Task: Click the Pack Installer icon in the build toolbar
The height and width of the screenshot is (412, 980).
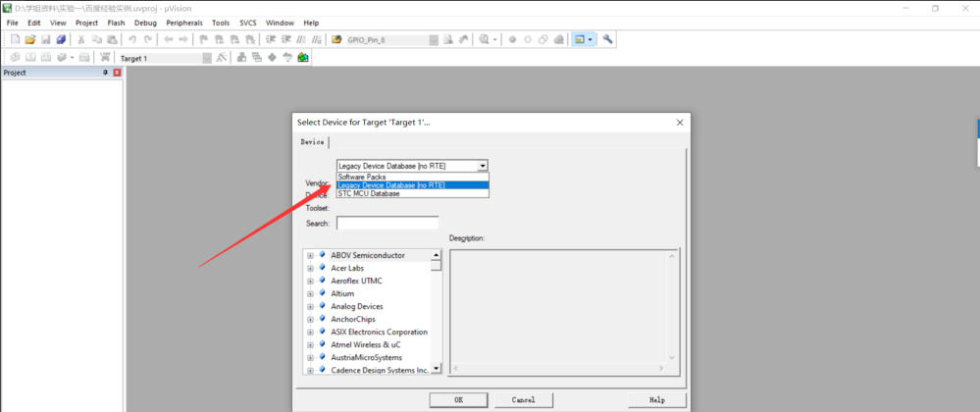Action: tap(303, 58)
